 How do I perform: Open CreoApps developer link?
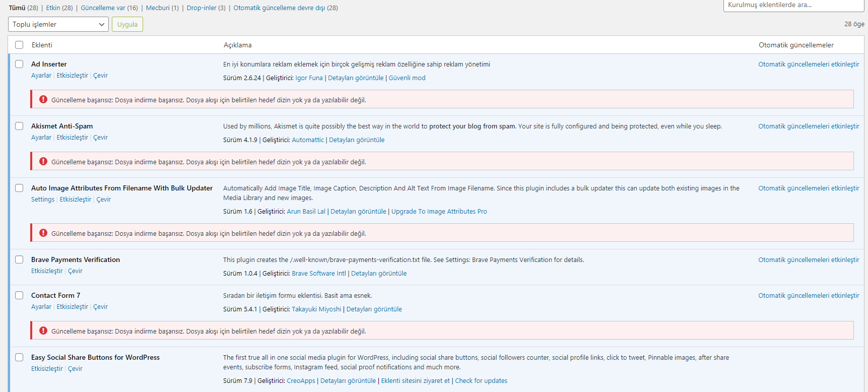(x=301, y=381)
